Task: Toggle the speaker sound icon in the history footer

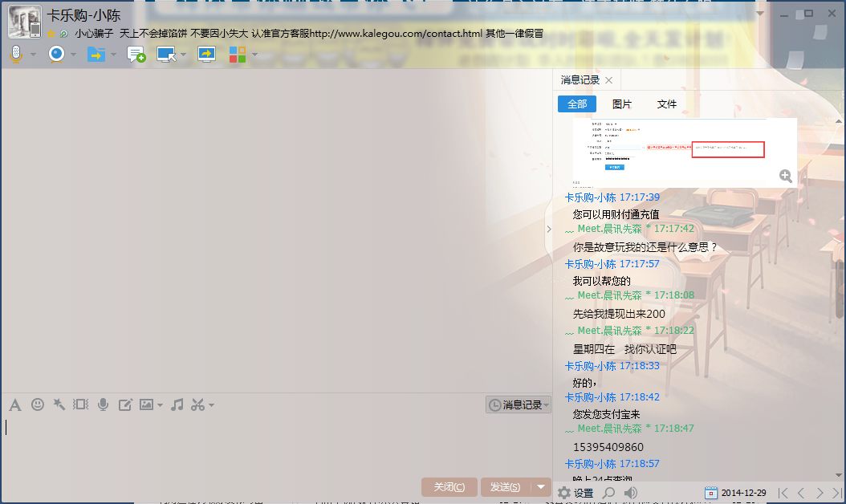Action: [x=631, y=493]
